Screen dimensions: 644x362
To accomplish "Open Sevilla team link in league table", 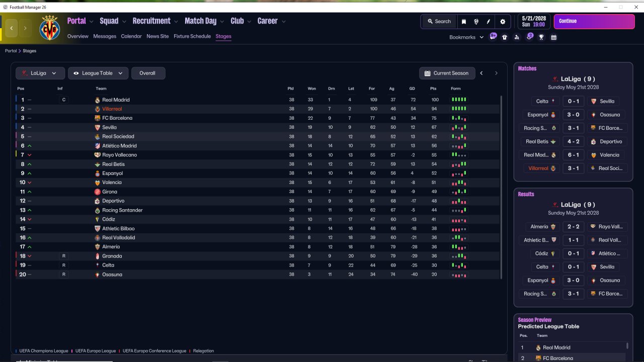I will click(x=109, y=128).
